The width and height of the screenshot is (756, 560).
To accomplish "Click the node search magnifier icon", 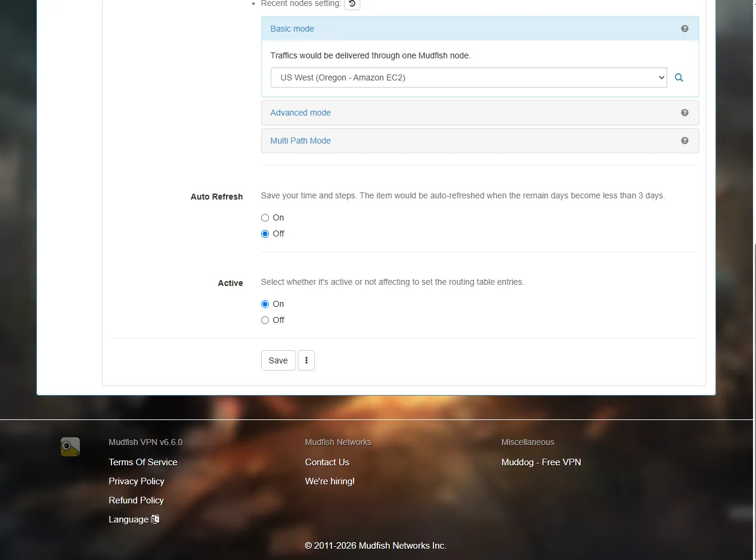I will click(x=678, y=77).
